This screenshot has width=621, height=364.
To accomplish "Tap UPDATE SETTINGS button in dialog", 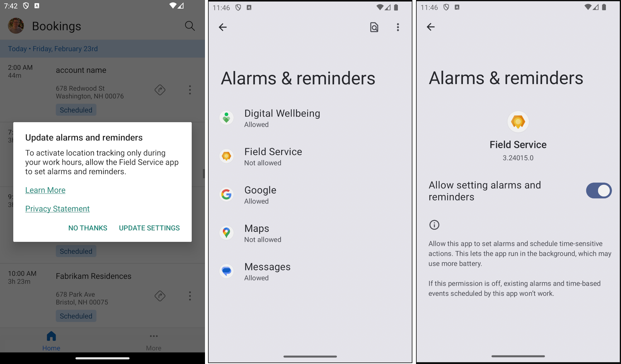I will click(149, 227).
